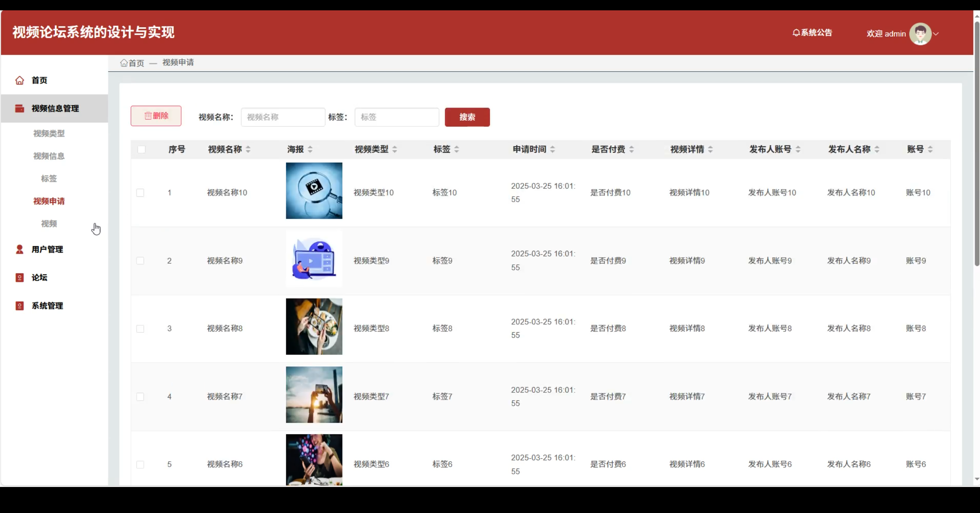Click the 系统公告 bell icon
This screenshot has width=980, height=513.
796,33
